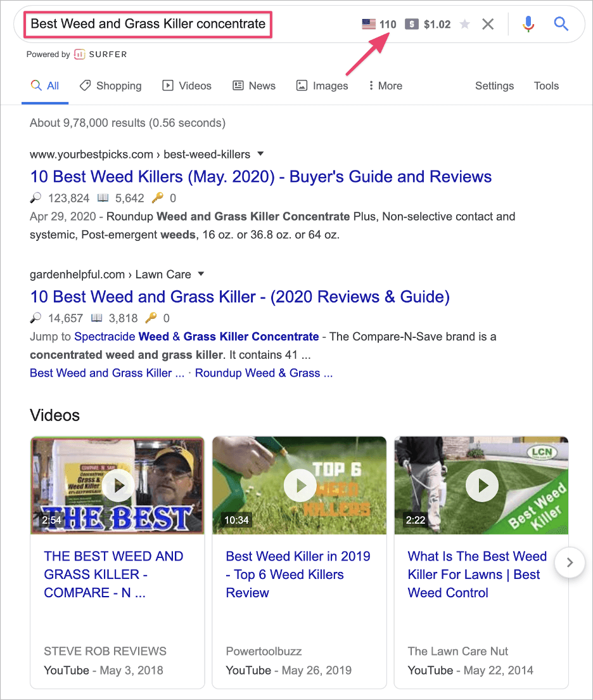The image size is (593, 700).
Task: Click the word count book icon beside 5,642
Action: tap(103, 197)
